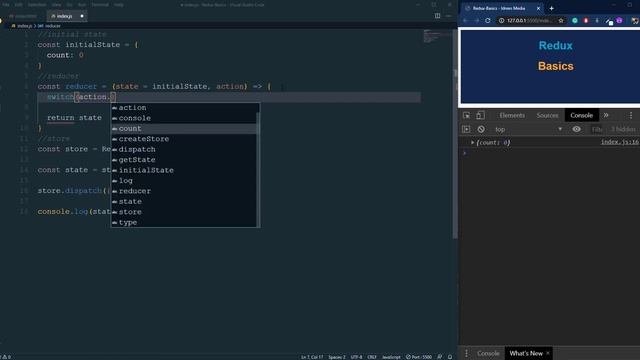
Task: Switch to DevTools Sources tab
Action: [547, 116]
